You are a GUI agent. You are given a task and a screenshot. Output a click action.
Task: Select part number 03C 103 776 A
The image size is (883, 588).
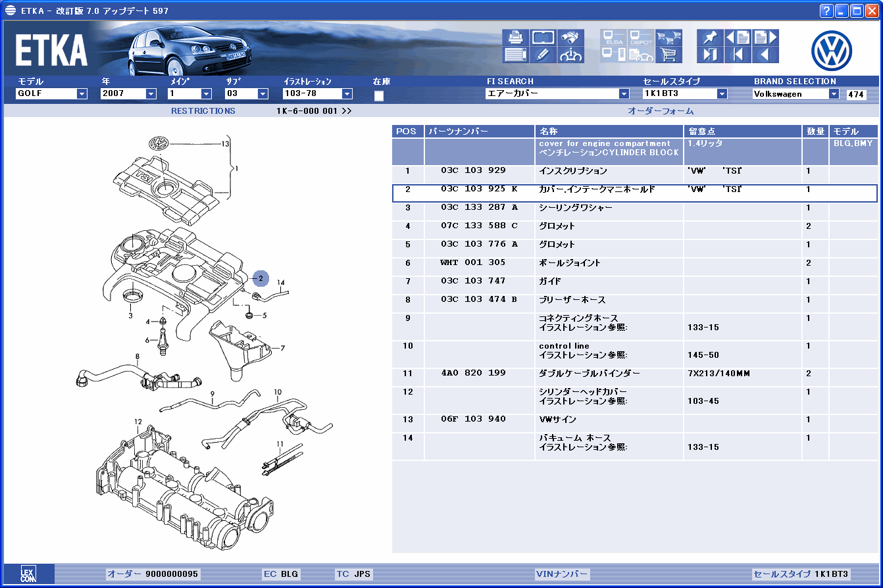click(479, 244)
